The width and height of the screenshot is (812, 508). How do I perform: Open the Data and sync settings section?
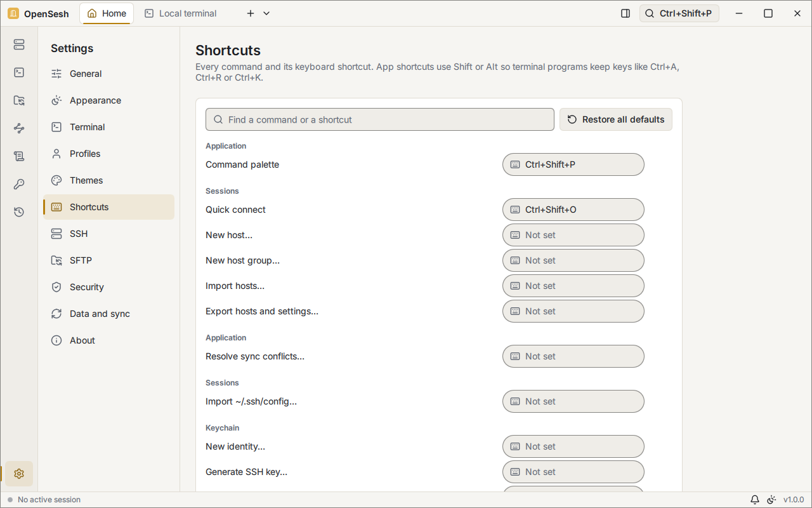(x=108, y=314)
